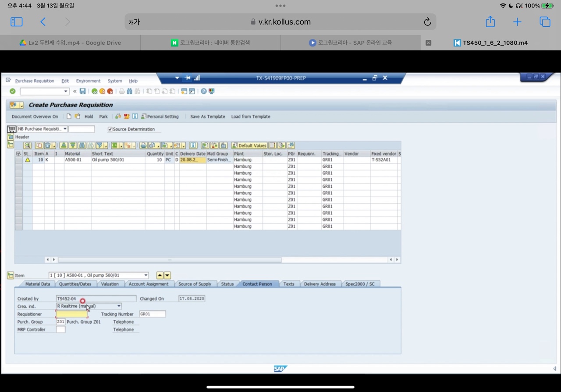
Task: Open the System menu
Action: (115, 81)
